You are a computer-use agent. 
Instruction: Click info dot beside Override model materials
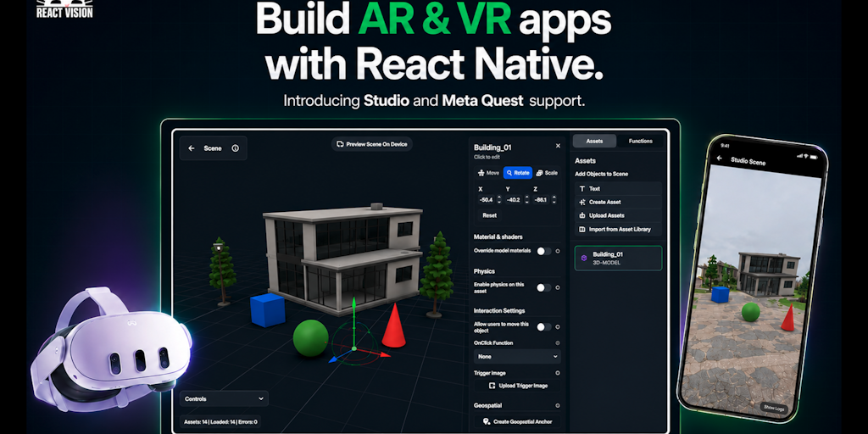pos(558,251)
